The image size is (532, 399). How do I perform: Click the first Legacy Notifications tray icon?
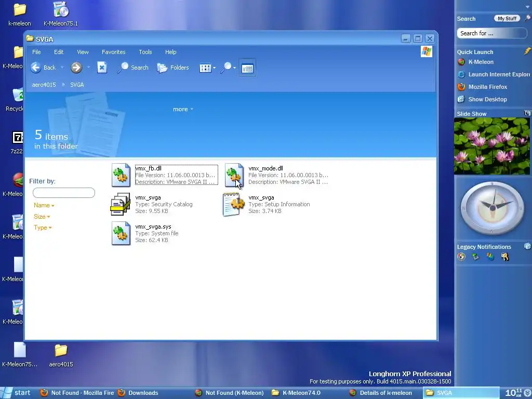461,257
